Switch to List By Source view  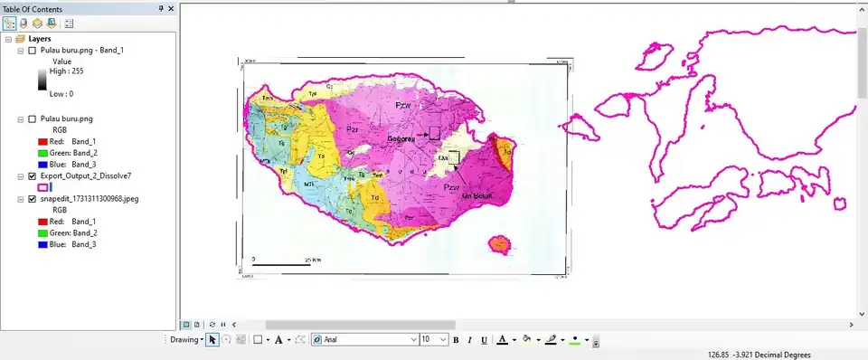[x=24, y=24]
